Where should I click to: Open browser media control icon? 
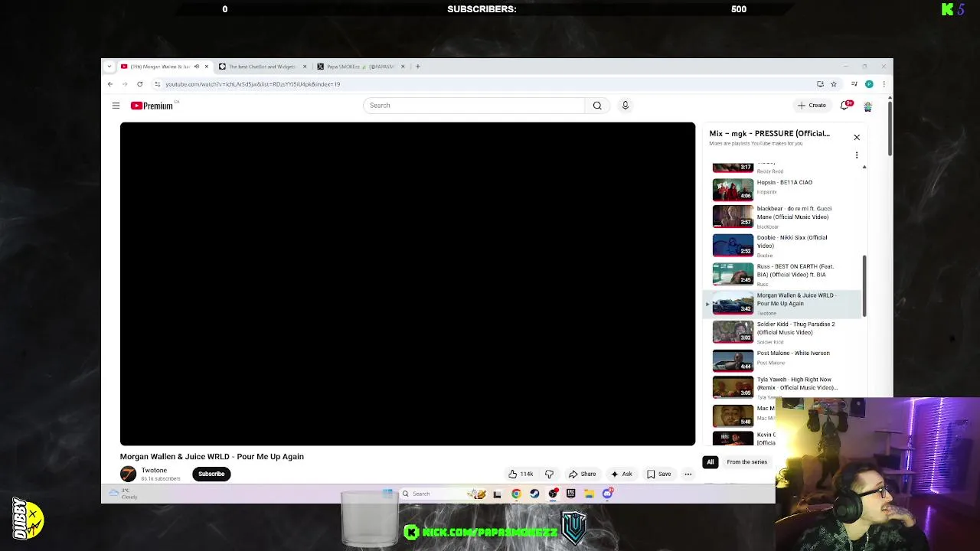854,84
